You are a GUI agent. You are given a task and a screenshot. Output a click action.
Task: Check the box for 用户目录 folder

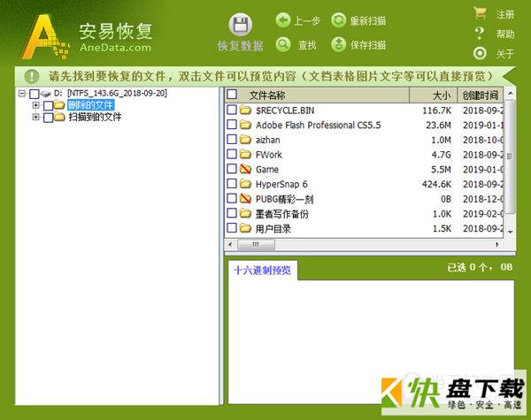click(232, 228)
